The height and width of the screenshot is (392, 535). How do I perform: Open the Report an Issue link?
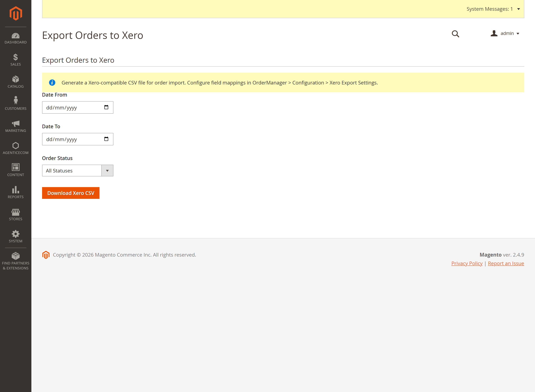click(x=506, y=263)
